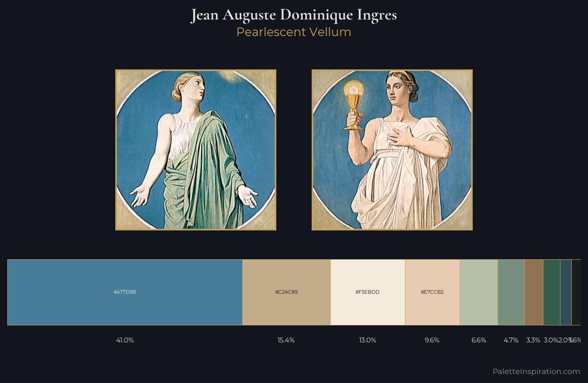Click the muted gray-green 4.7% swatch

point(511,292)
